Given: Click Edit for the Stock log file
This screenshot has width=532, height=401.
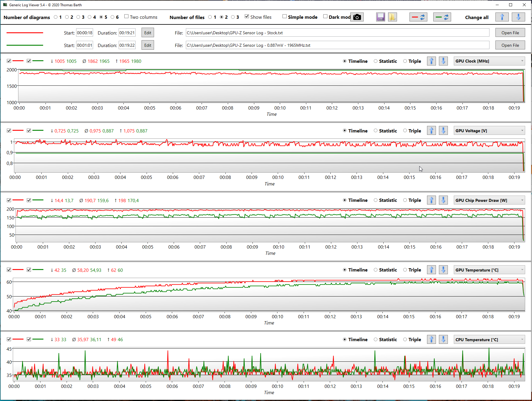Looking at the screenshot, I should pyautogui.click(x=148, y=33).
